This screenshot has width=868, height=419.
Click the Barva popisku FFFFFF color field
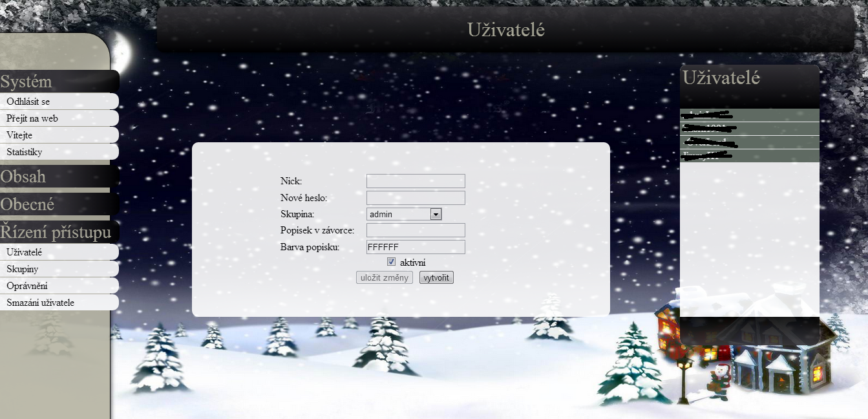[x=416, y=247]
